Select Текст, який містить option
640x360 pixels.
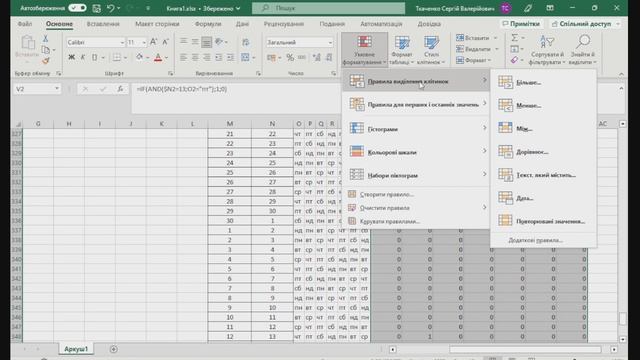543,175
